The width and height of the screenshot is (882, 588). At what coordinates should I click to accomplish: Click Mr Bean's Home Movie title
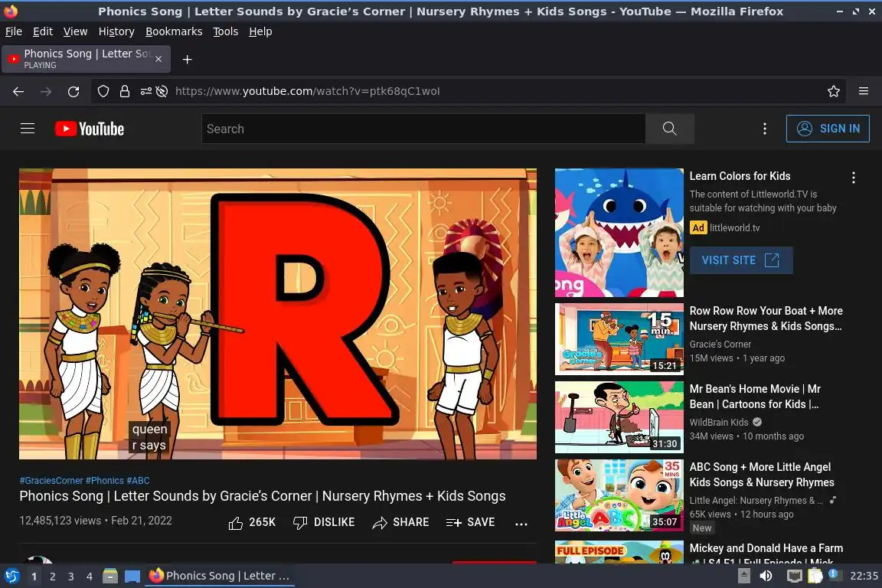[755, 397]
